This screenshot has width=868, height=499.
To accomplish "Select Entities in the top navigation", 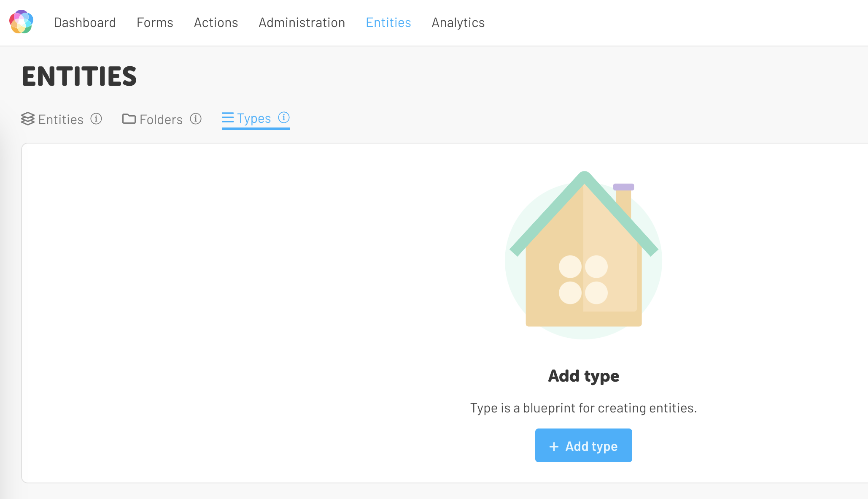I will coord(388,23).
